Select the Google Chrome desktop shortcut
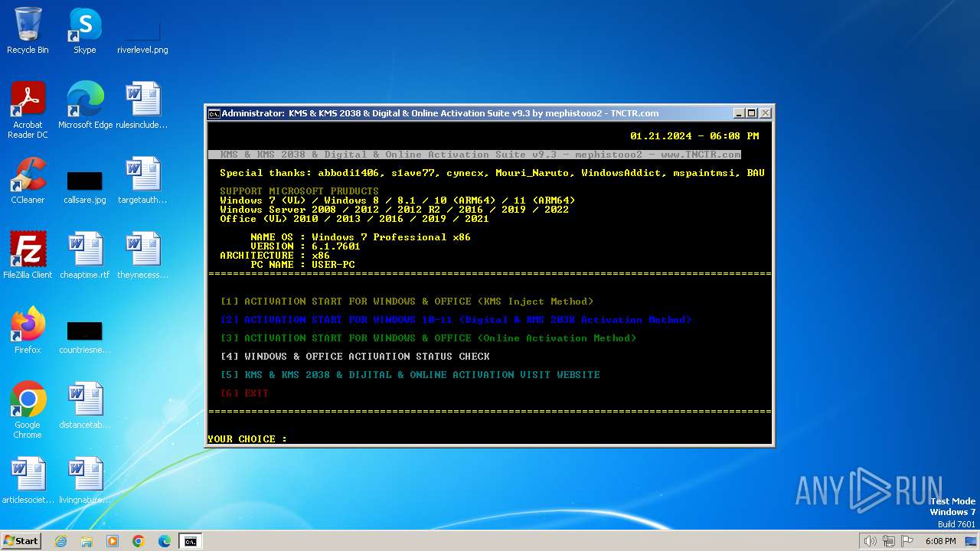Screen dimensions: 980x551 point(28,409)
